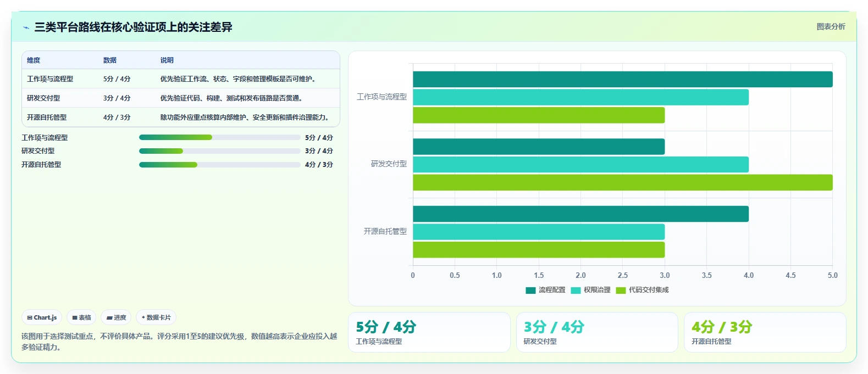The width and height of the screenshot is (868, 374).
Task: Click description about 内部维护、安全更新和插件治理能力
Action: 246,118
